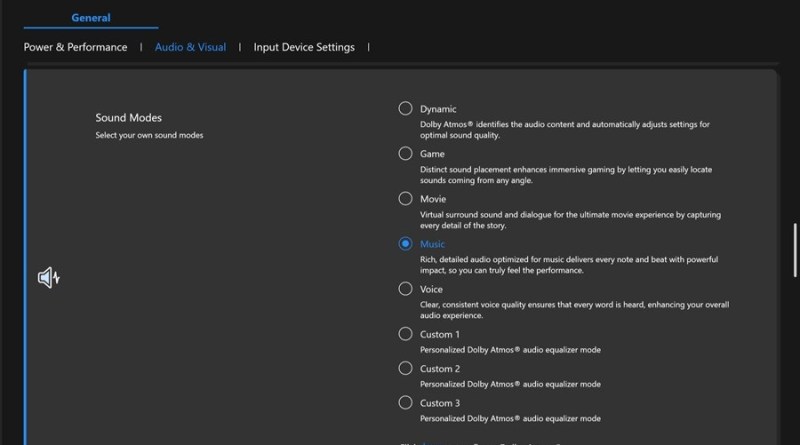The width and height of the screenshot is (800, 445).
Task: Choose the Game sound mode radio button
Action: [405, 154]
